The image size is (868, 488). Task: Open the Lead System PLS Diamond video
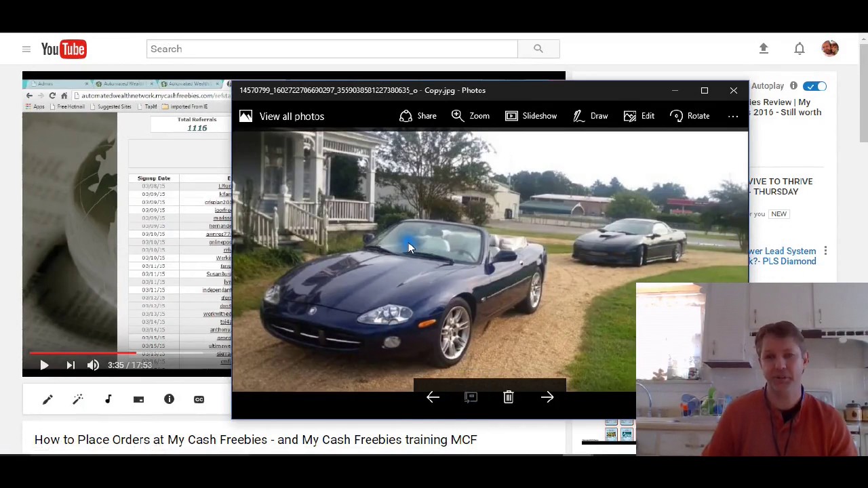[x=783, y=256]
